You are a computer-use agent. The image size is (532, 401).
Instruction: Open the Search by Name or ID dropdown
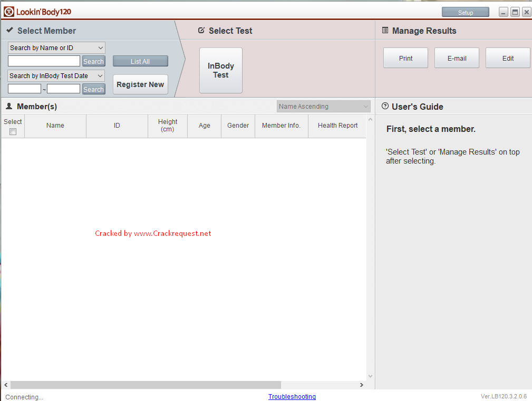click(x=56, y=48)
